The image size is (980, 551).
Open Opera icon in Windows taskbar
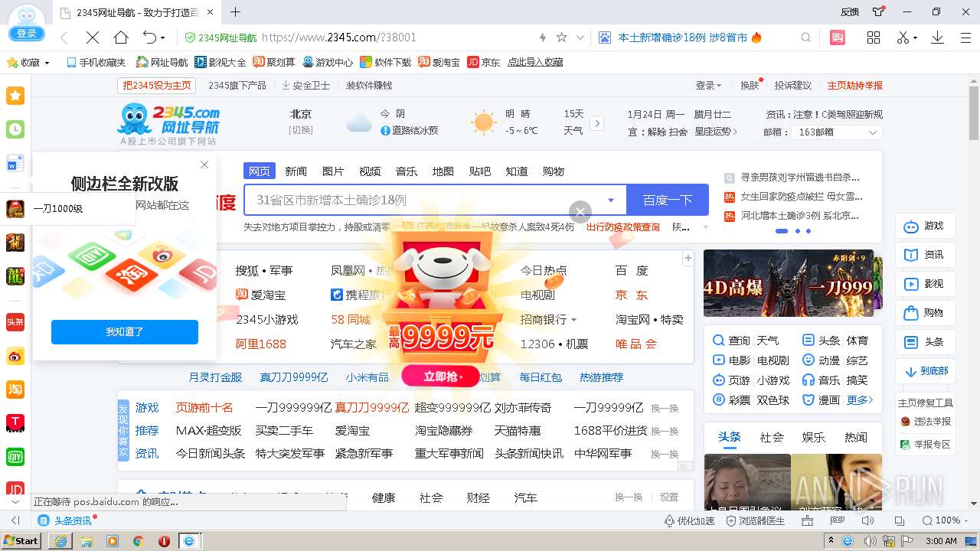164,541
